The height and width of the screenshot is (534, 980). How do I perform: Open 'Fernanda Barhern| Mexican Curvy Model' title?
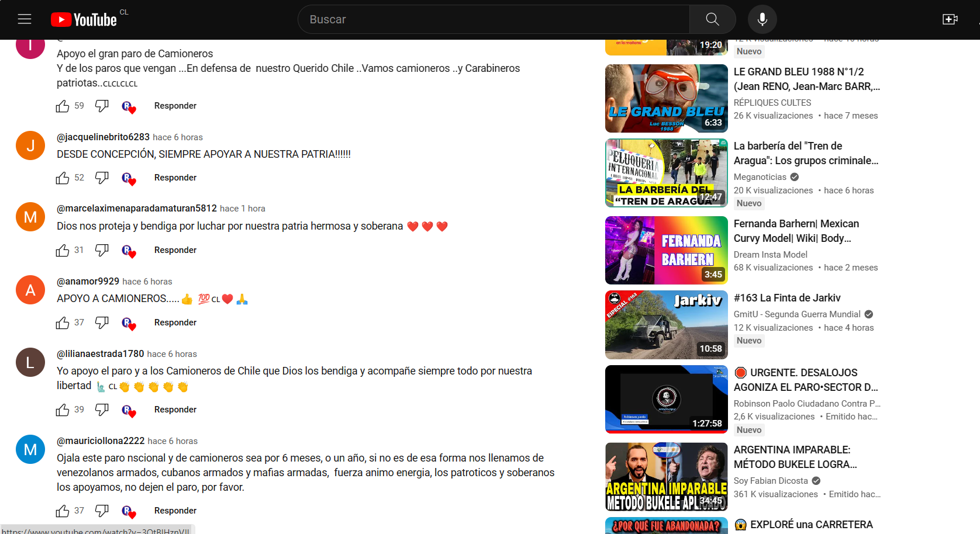(x=796, y=231)
